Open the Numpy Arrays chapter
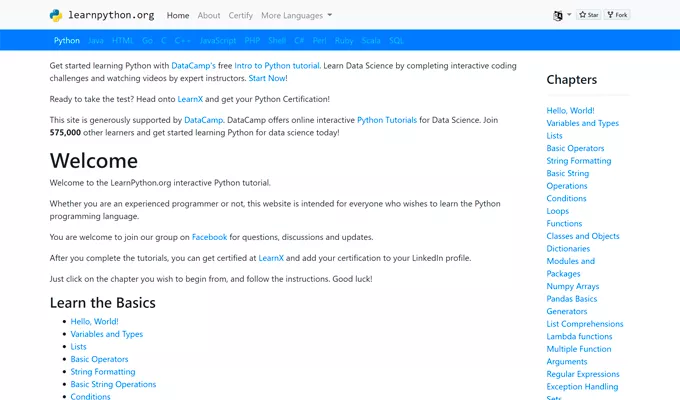The width and height of the screenshot is (680, 400). pyautogui.click(x=572, y=287)
